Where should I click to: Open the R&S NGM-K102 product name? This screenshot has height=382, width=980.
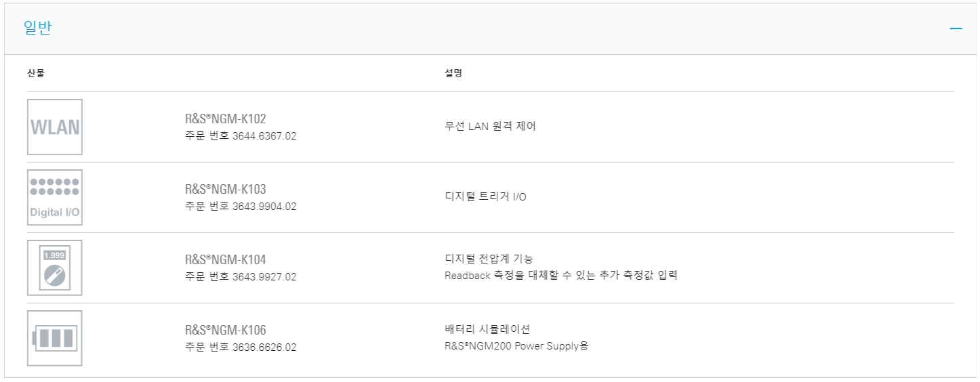pos(226,119)
